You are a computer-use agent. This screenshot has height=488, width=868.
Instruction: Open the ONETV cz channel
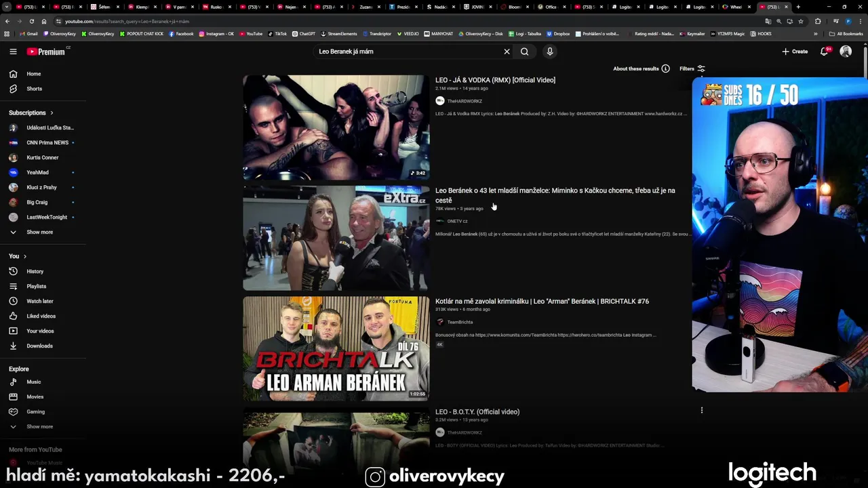tap(457, 221)
